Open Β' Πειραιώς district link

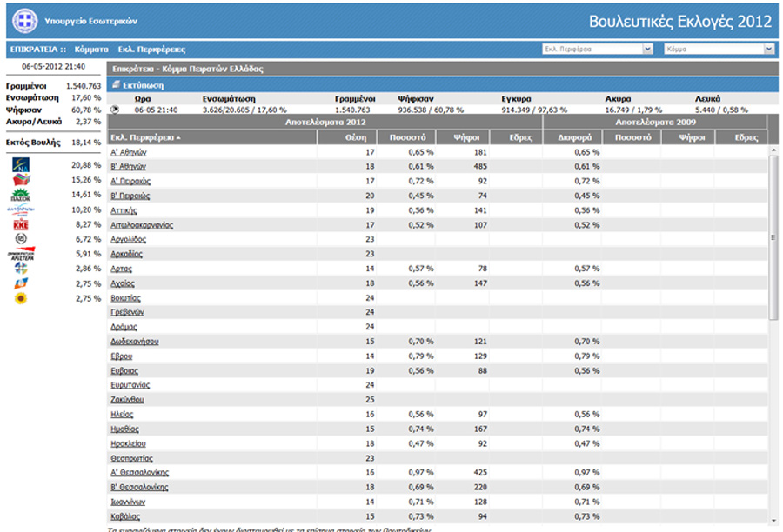pyautogui.click(x=130, y=196)
